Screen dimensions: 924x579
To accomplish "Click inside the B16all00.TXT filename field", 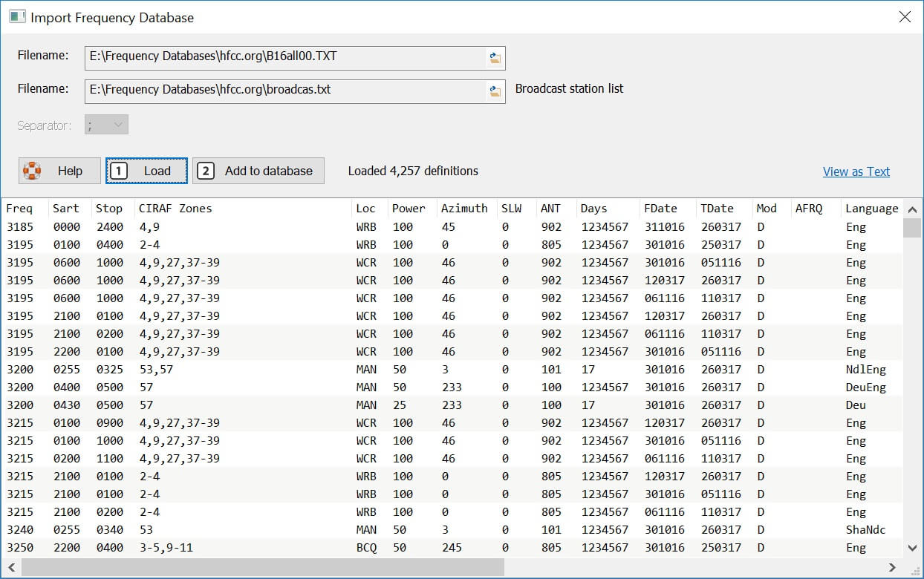I will point(282,58).
